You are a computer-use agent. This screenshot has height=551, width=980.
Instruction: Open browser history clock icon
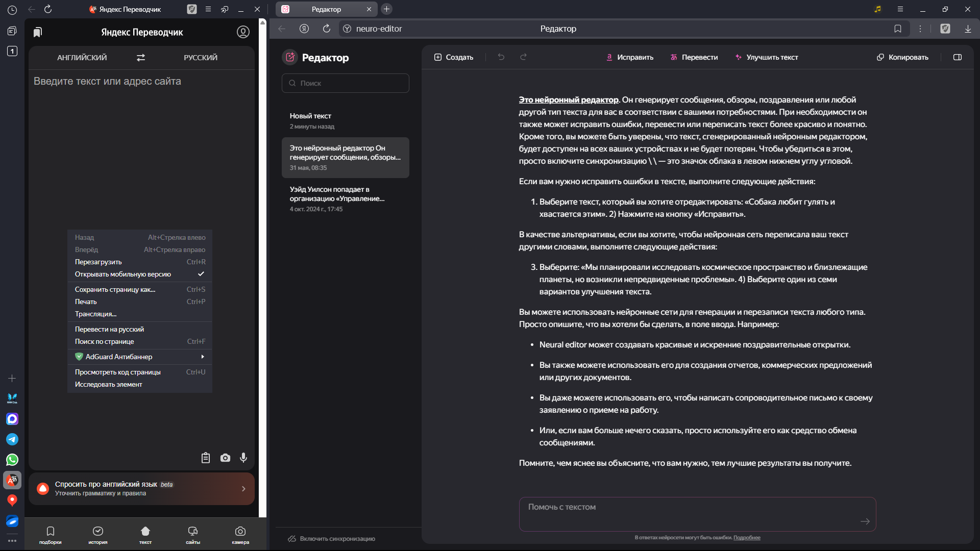pyautogui.click(x=12, y=9)
